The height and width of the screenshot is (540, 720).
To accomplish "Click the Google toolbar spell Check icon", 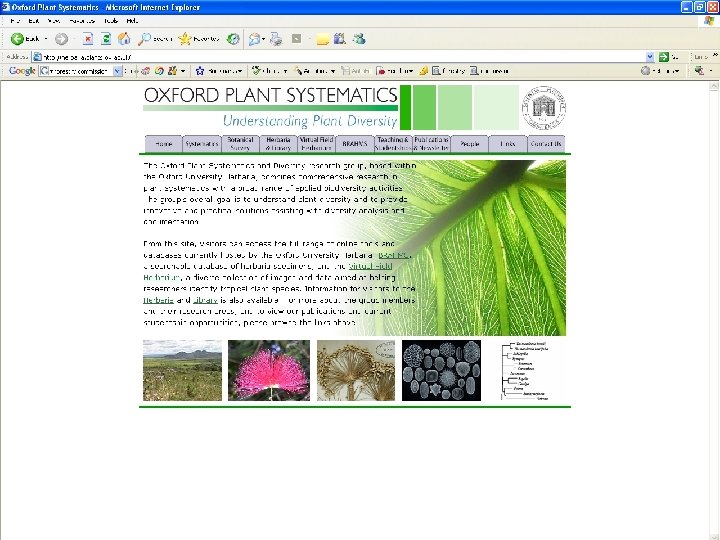I will pyautogui.click(x=256, y=71).
